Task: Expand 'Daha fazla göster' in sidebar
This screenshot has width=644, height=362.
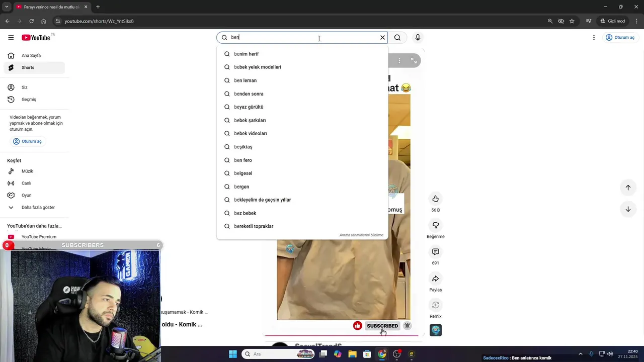Action: (34, 208)
